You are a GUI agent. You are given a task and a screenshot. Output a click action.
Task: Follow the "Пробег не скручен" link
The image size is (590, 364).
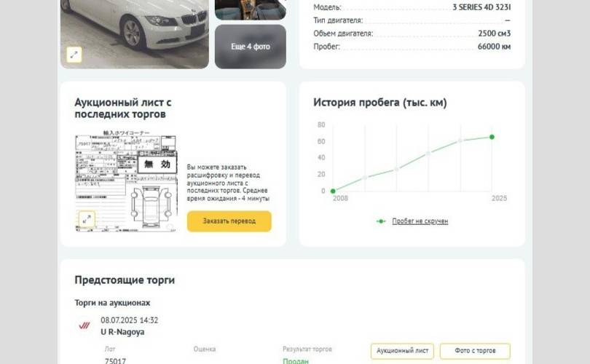click(420, 221)
